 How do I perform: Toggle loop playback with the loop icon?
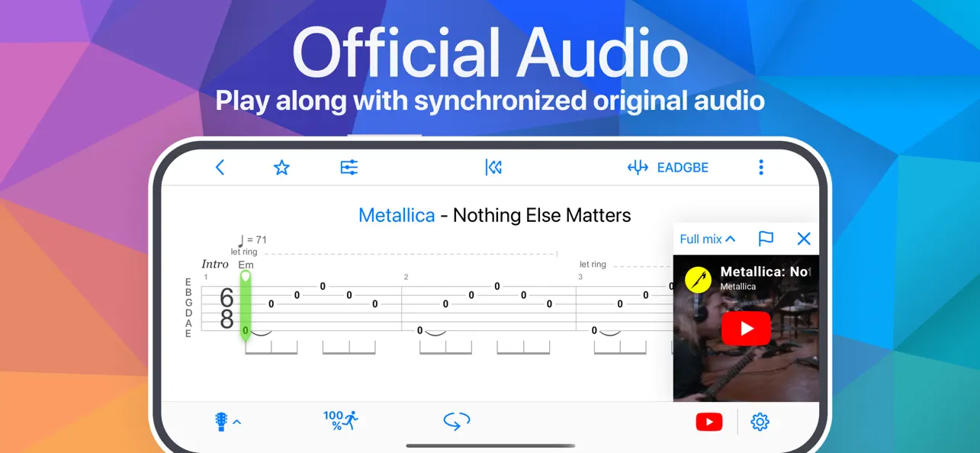[457, 421]
